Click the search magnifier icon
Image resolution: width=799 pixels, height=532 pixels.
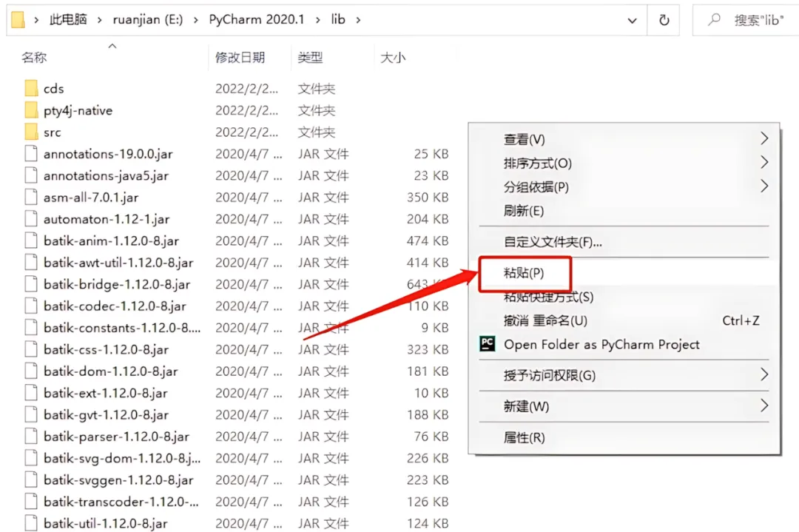click(x=715, y=19)
